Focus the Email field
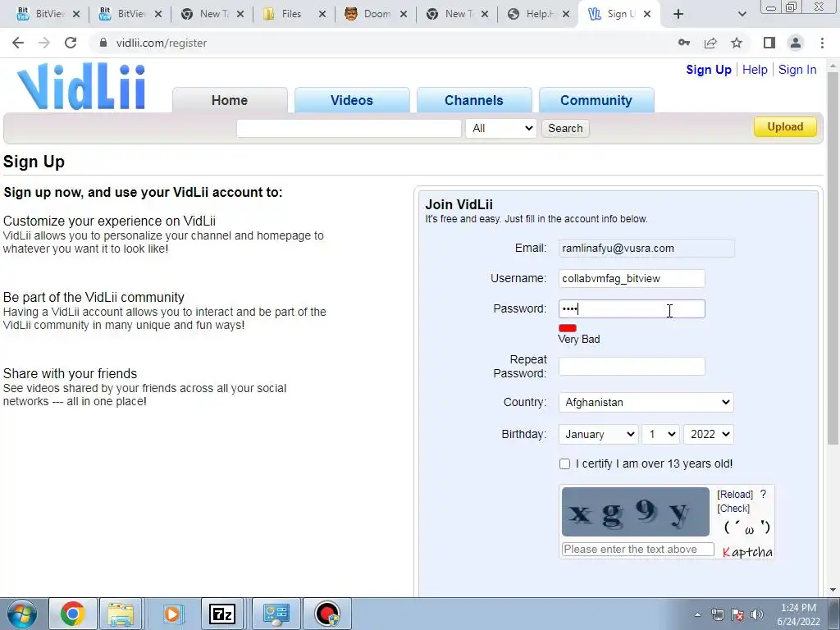The height and width of the screenshot is (630, 840). point(646,248)
